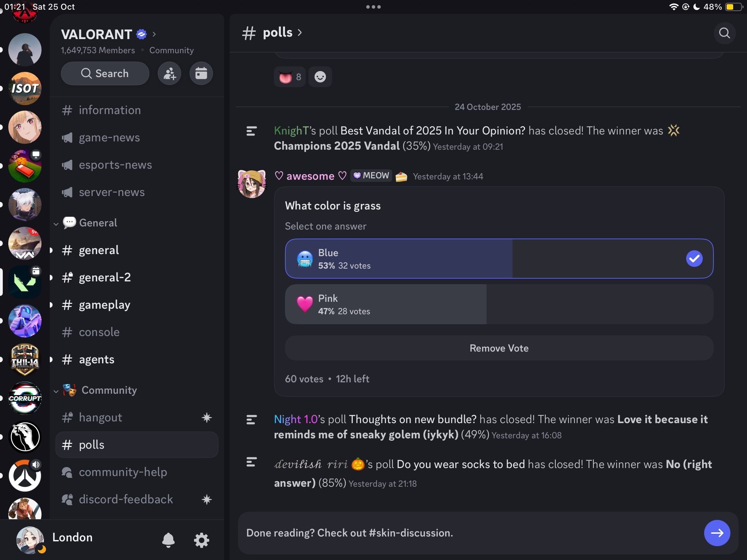747x560 pixels.
Task: Switch to the hangout channel
Action: tap(100, 418)
